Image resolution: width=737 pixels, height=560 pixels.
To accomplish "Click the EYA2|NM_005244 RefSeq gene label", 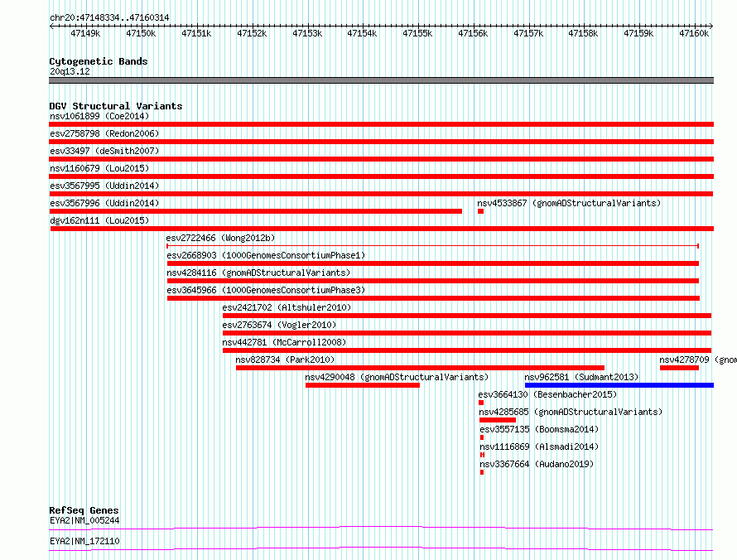I will coord(84,520).
